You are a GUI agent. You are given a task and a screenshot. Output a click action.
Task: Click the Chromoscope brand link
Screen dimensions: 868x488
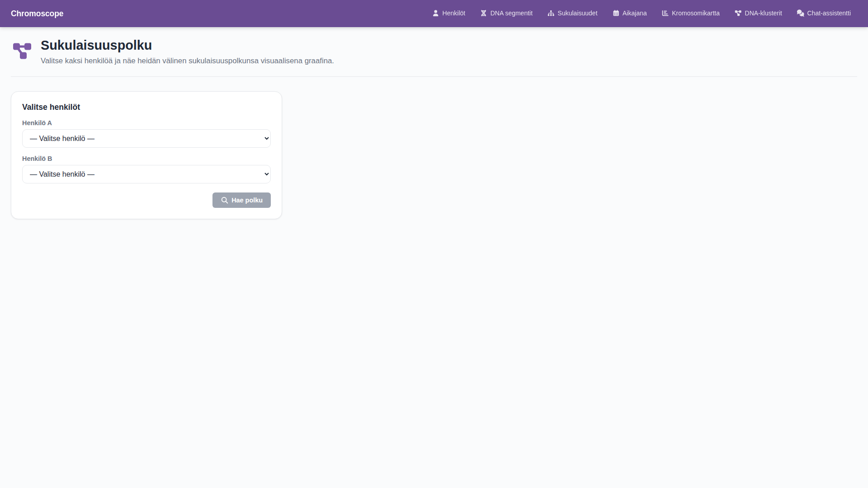[x=37, y=14]
